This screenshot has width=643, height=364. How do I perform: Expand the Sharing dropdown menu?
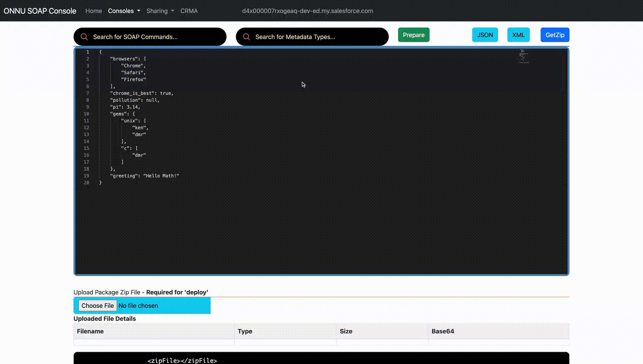[160, 11]
